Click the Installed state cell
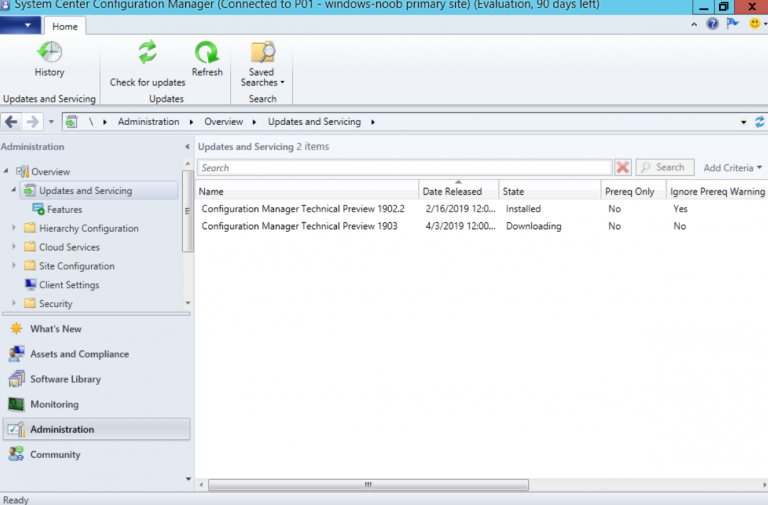The image size is (768, 505). [523, 209]
